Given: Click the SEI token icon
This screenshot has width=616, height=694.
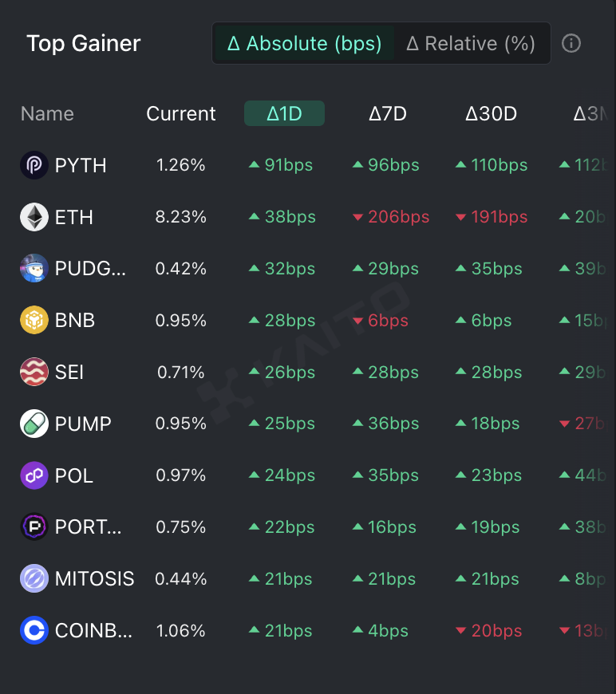Looking at the screenshot, I should click(x=34, y=373).
